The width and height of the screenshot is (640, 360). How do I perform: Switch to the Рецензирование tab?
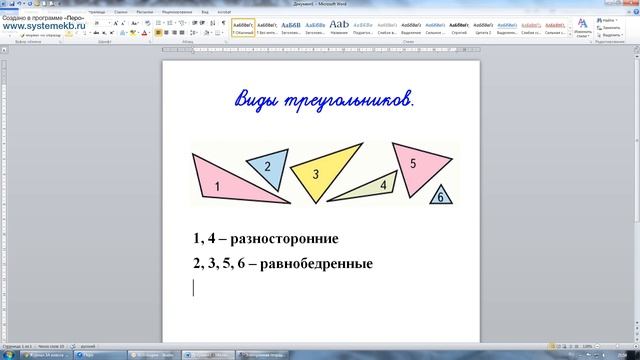coord(177,12)
